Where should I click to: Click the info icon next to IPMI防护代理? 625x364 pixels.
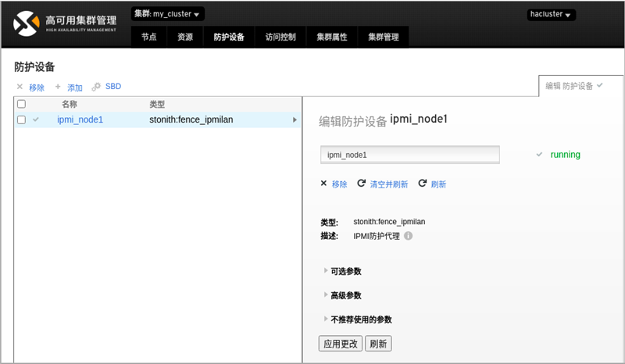tap(408, 236)
